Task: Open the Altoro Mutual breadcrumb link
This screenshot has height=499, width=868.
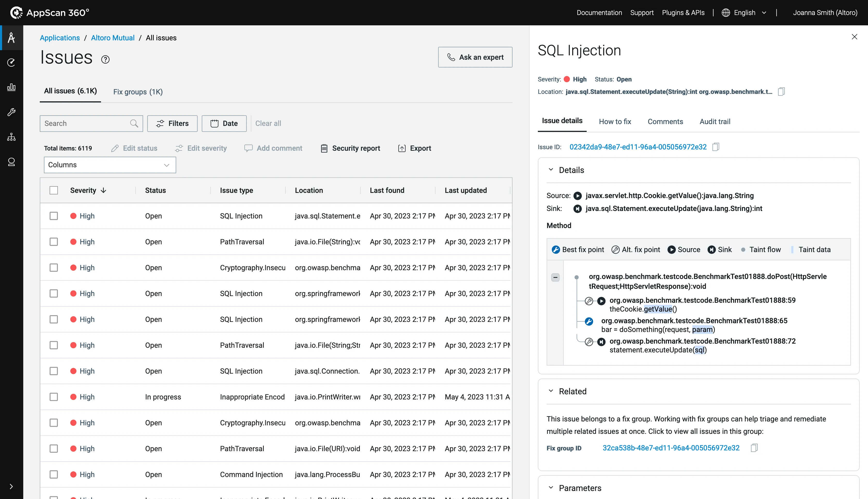Action: click(x=113, y=38)
